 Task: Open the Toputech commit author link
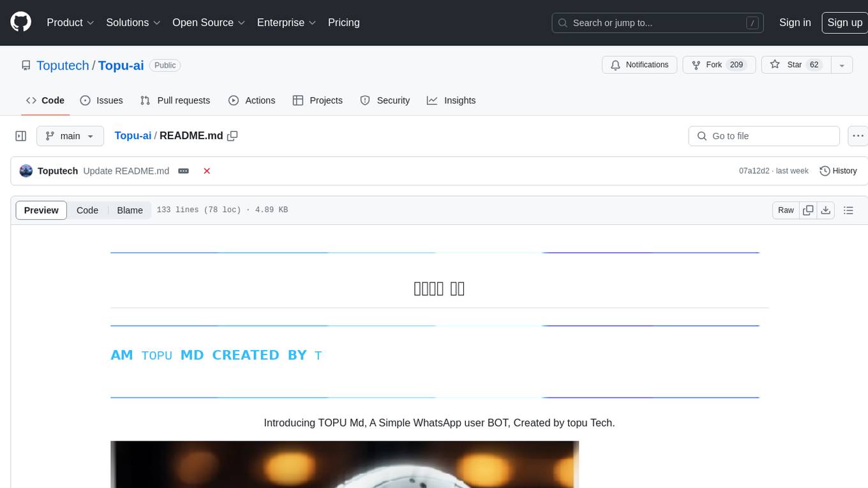pyautogui.click(x=57, y=171)
